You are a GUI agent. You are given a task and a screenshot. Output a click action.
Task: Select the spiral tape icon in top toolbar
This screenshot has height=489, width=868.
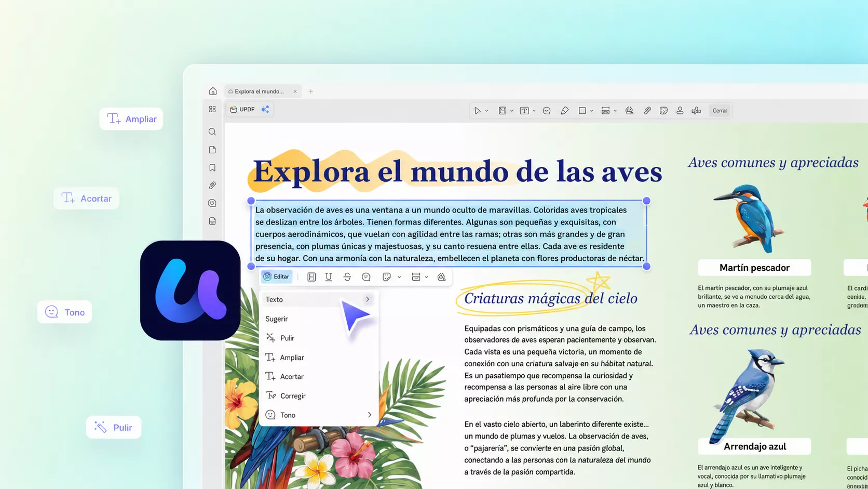630,111
